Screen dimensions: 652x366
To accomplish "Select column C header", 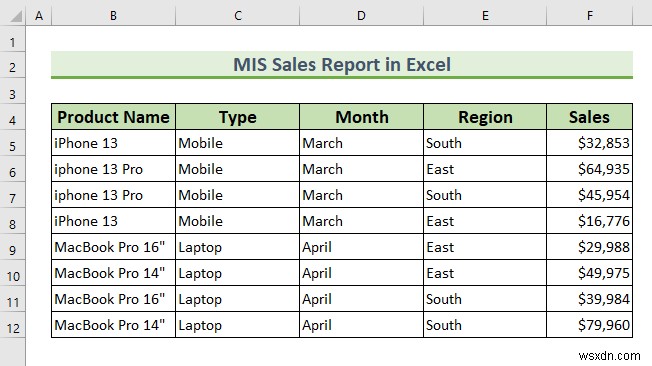I will coord(237,16).
